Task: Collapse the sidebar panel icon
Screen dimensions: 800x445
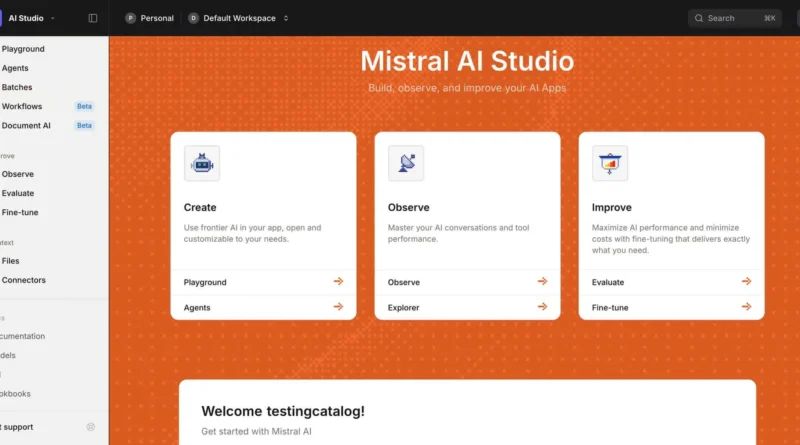Action: coord(93,18)
